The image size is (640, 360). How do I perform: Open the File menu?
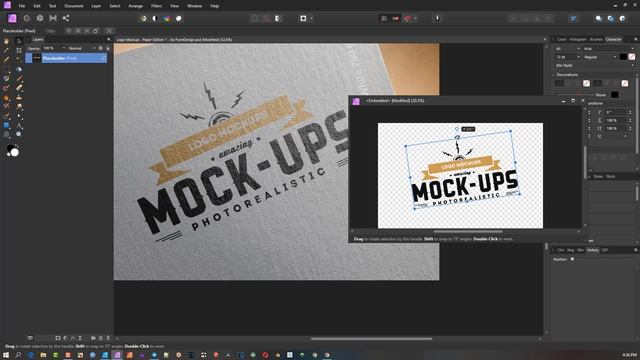[22, 6]
